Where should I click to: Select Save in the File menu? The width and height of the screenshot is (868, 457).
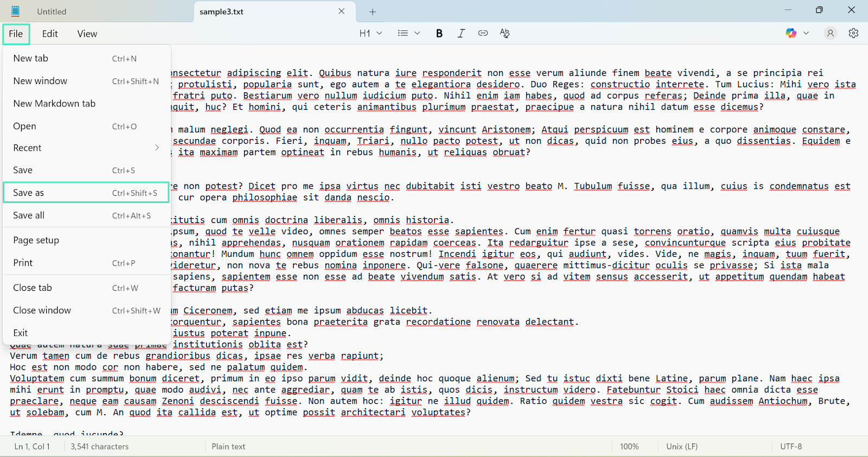click(86, 170)
